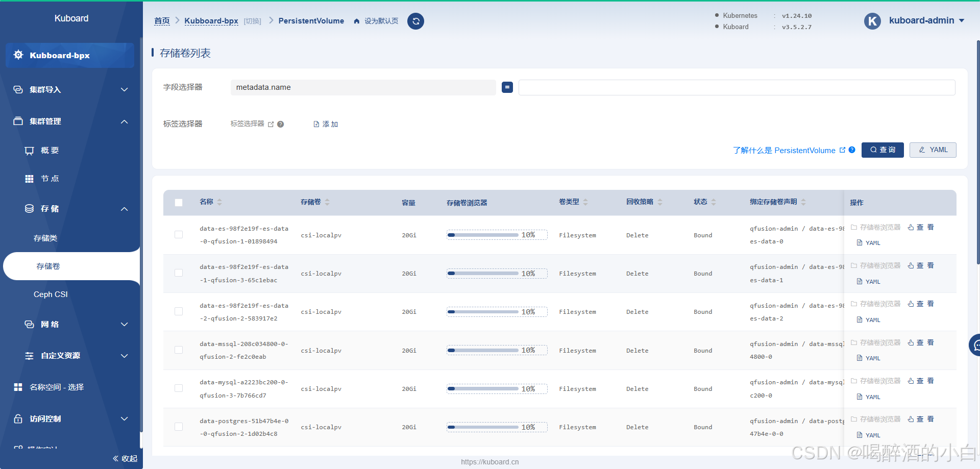Select checkbox for data-mysql-a2223bc200-0 row
This screenshot has width=980, height=469.
[x=179, y=388]
